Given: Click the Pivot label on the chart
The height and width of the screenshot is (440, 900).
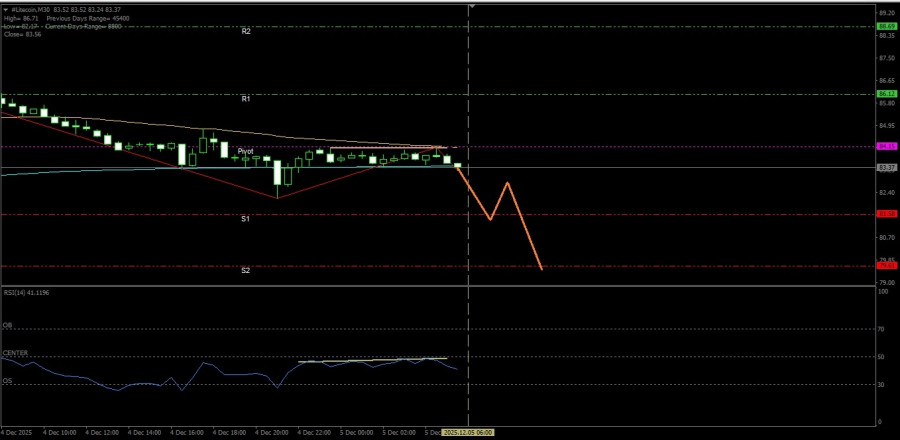Looking at the screenshot, I should click(245, 151).
